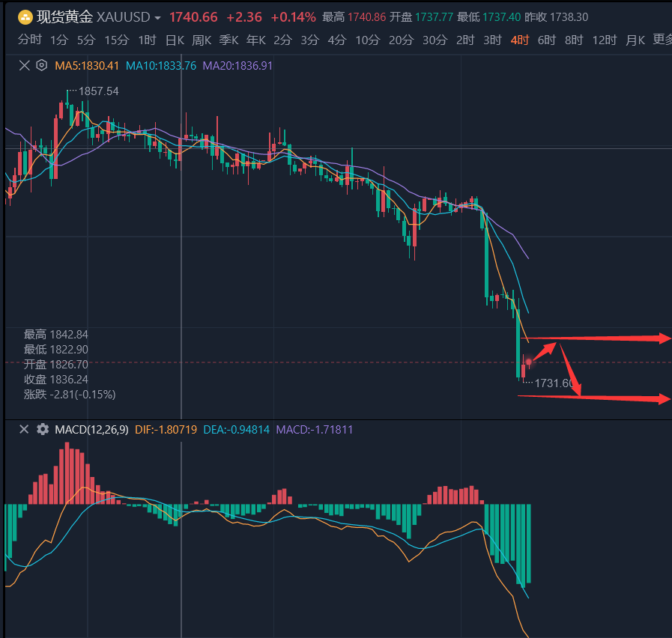672x638 pixels.
Task: Click the MACD:-1.71811 value
Action: point(315,429)
